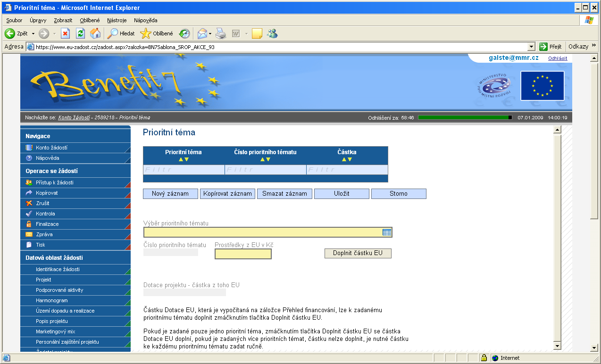
Task: Go back with the Zpět toolbar button
Action: [17, 33]
